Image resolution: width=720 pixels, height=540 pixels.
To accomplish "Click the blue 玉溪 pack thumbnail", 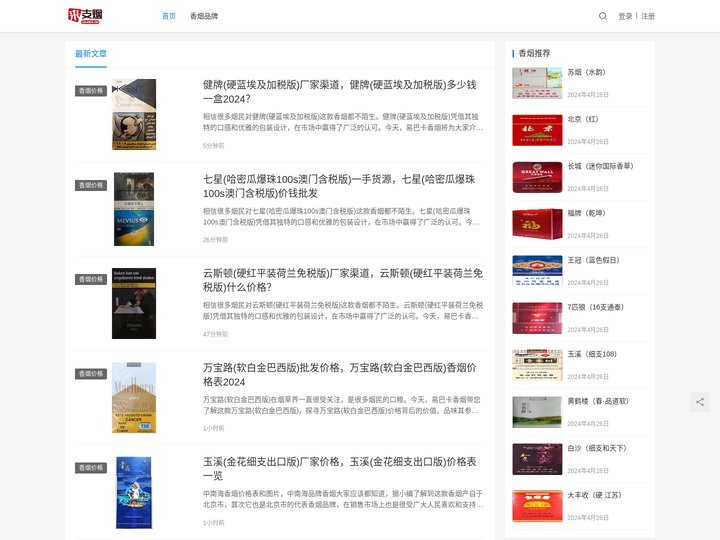I will click(134, 492).
